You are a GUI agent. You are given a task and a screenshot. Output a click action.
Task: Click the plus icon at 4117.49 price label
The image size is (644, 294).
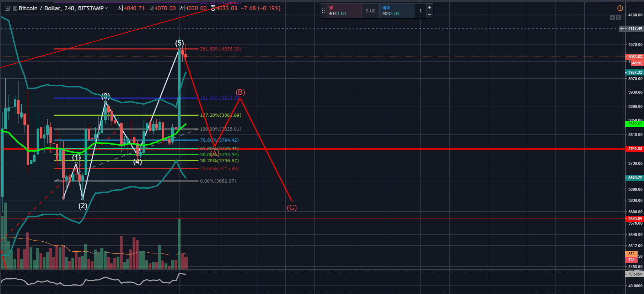[x=622, y=28]
